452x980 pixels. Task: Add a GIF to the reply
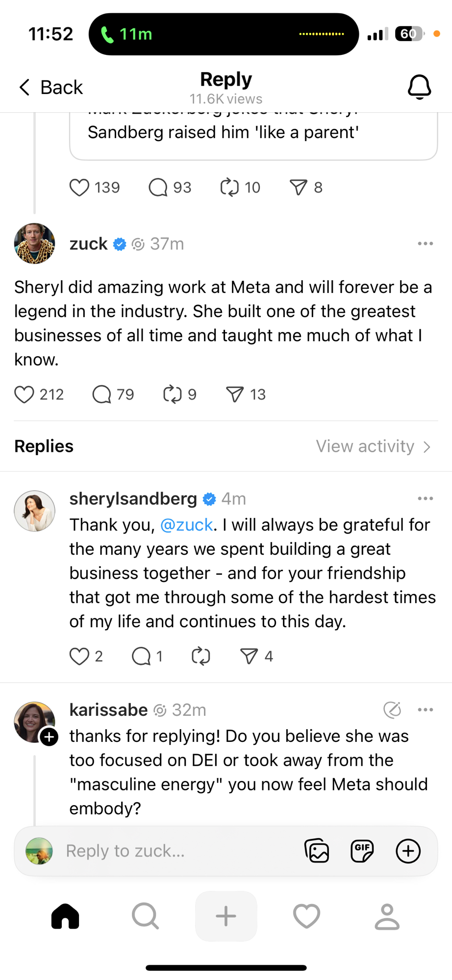362,851
